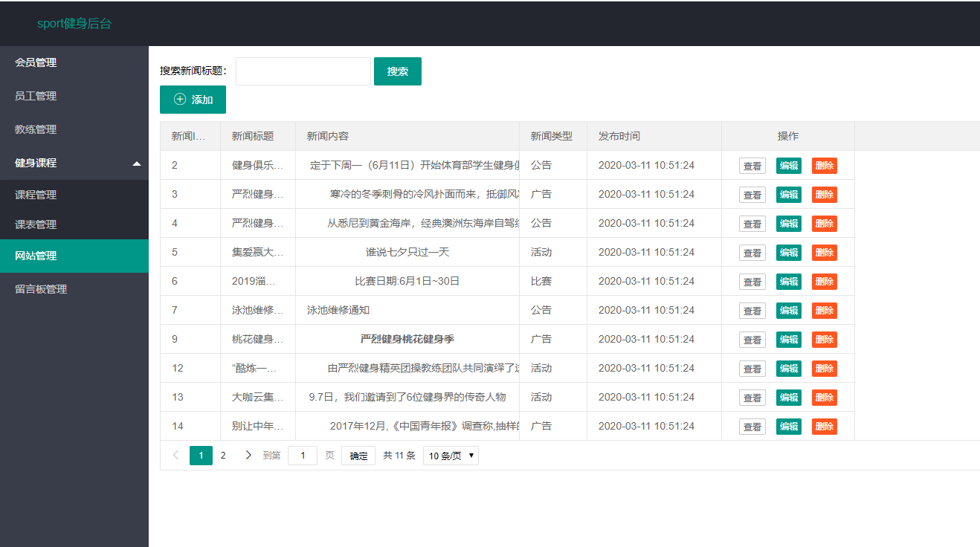This screenshot has height=547, width=980.
Task: Click 严烈健身桃花健身季 content cell
Action: [407, 339]
